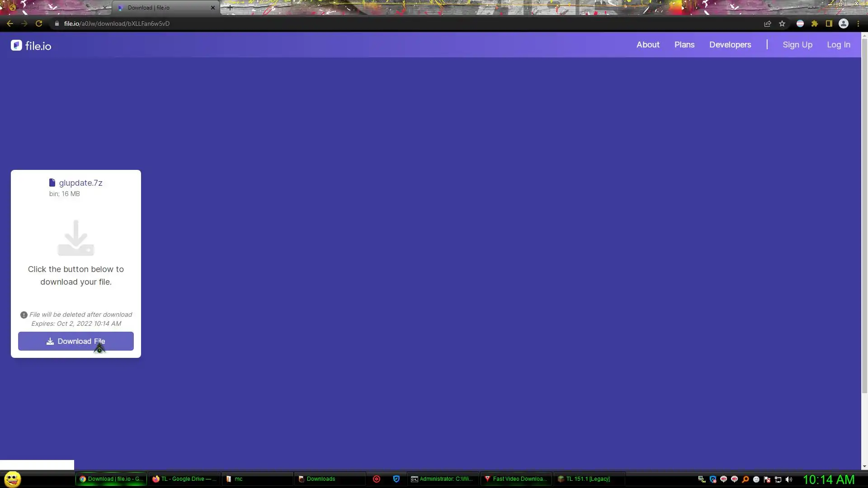Viewport: 868px width, 488px height.
Task: Open the About page
Action: (648, 45)
